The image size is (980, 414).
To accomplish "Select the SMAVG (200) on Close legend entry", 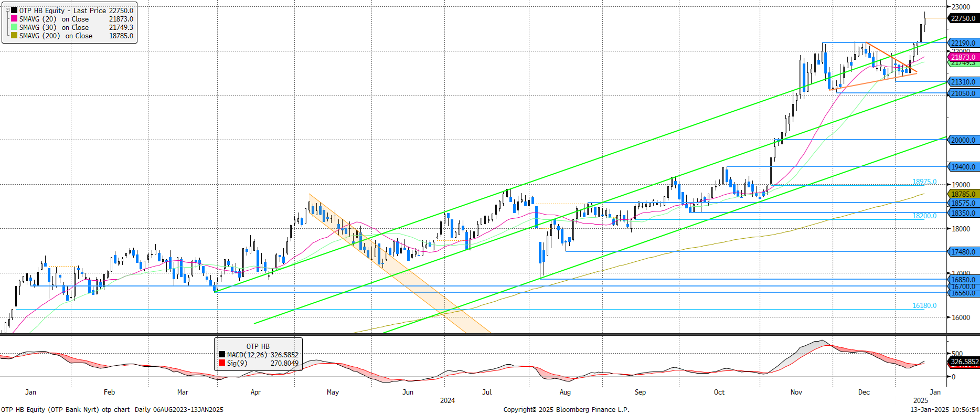I will tap(56, 36).
